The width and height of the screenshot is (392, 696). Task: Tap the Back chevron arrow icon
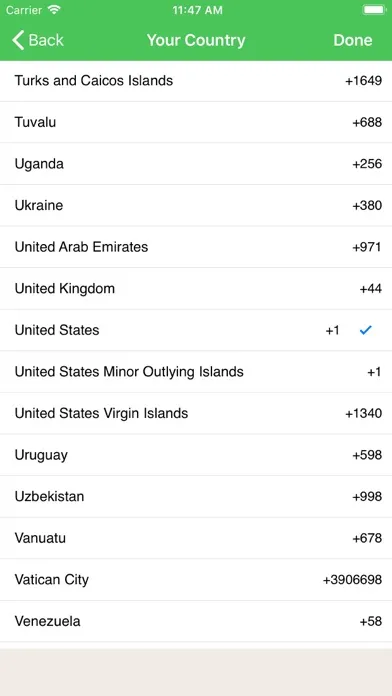point(18,40)
